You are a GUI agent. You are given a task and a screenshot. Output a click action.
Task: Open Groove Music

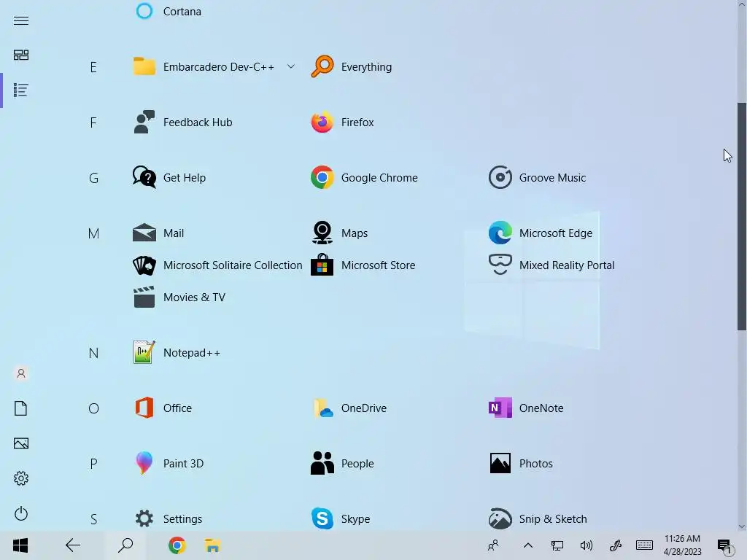537,178
